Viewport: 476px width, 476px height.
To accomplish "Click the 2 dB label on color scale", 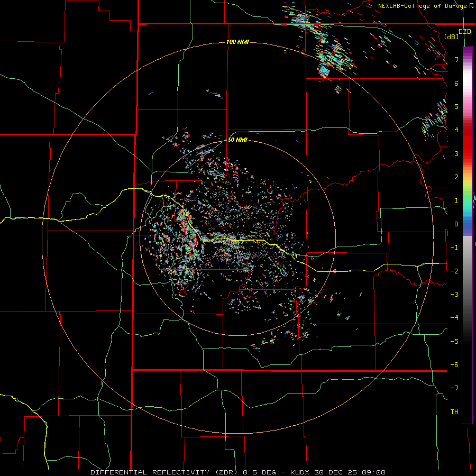I will [x=456, y=177].
